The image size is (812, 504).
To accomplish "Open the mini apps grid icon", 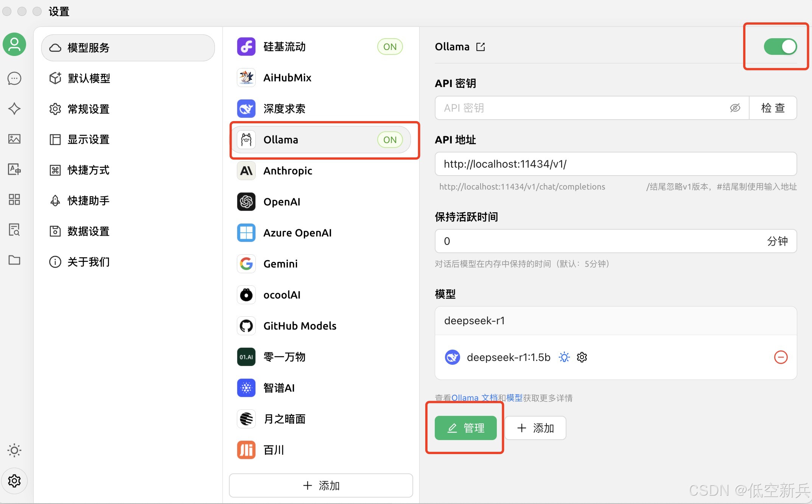I will pyautogui.click(x=14, y=199).
